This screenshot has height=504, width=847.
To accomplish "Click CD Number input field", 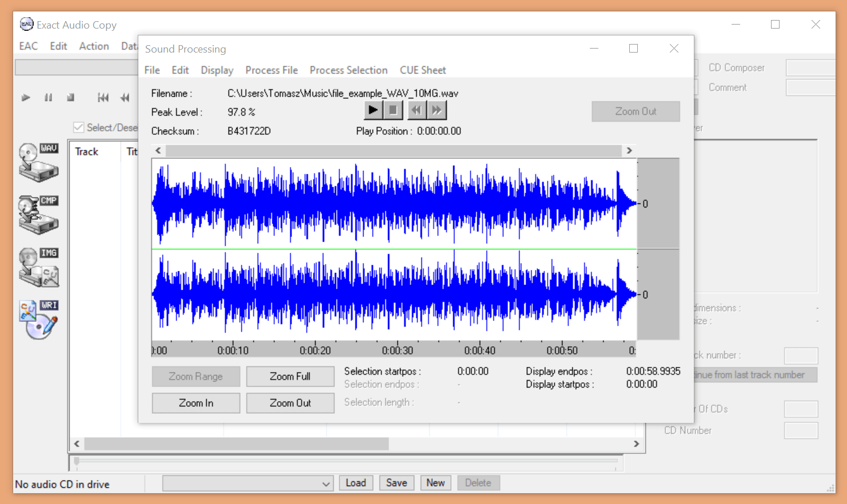I will pyautogui.click(x=801, y=430).
